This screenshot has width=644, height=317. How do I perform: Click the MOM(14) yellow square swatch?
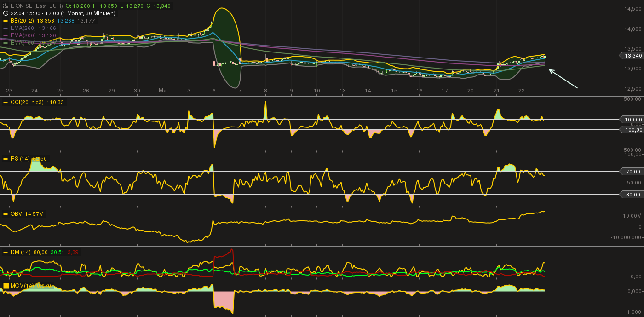click(x=6, y=286)
